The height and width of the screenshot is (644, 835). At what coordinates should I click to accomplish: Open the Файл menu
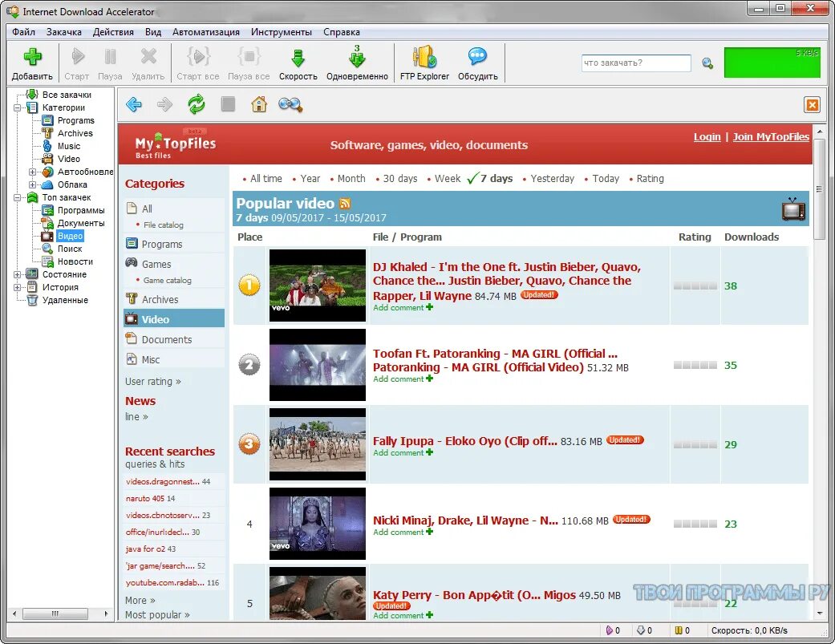click(24, 32)
